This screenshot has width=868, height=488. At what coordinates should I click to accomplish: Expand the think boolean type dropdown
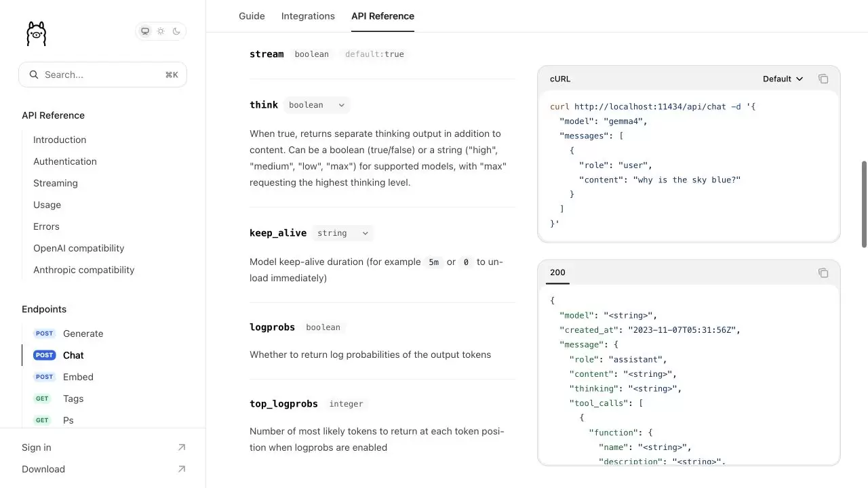click(x=317, y=105)
